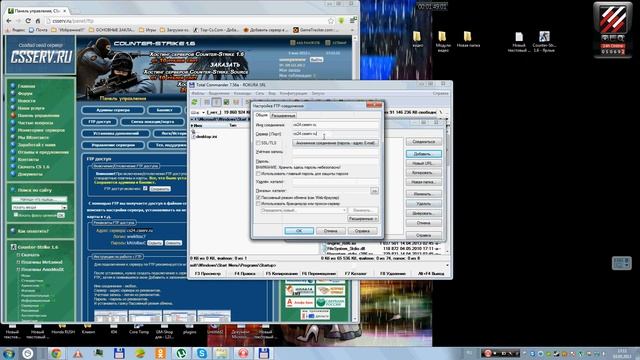This screenshot has height=360, width=640.
Task: Open the 'Конфигурация' menu in Total Commander
Action: point(293,93)
